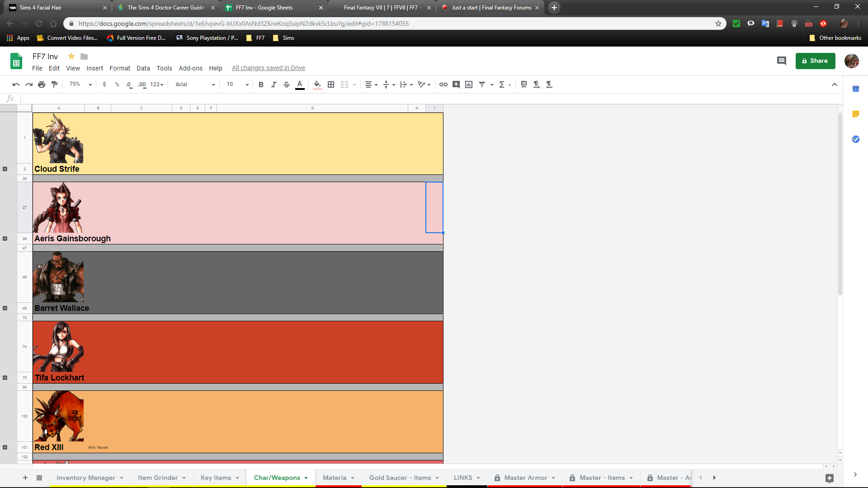Star the FF7 Inv document
The height and width of the screenshot is (488, 868).
point(71,56)
